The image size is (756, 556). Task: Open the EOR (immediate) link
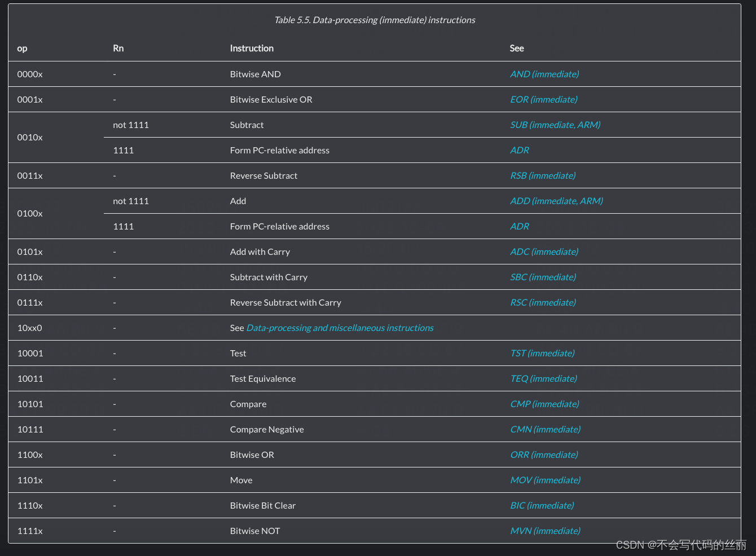pos(544,99)
